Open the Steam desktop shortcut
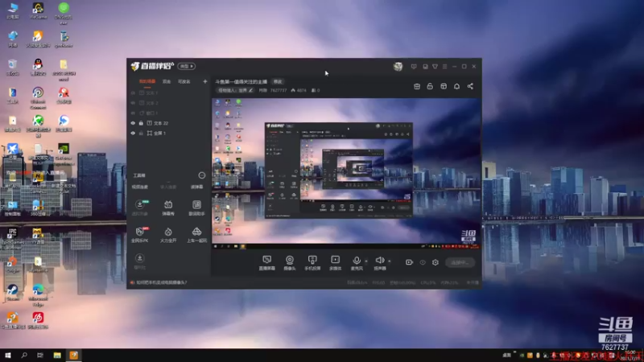 pos(12,292)
